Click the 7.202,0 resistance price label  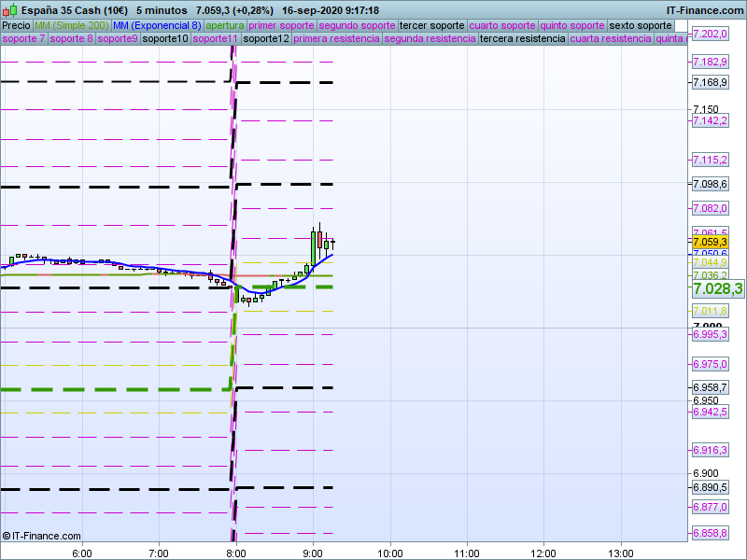710,35
